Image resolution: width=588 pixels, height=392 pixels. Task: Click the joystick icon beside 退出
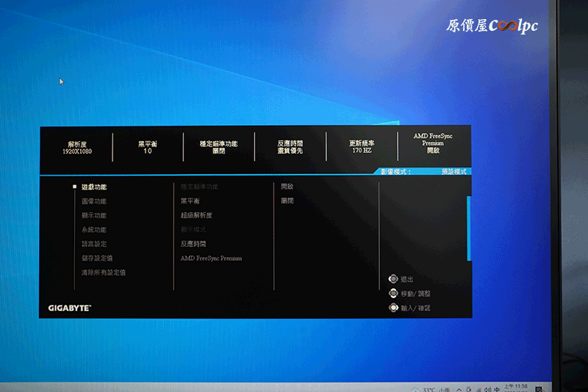click(x=393, y=279)
